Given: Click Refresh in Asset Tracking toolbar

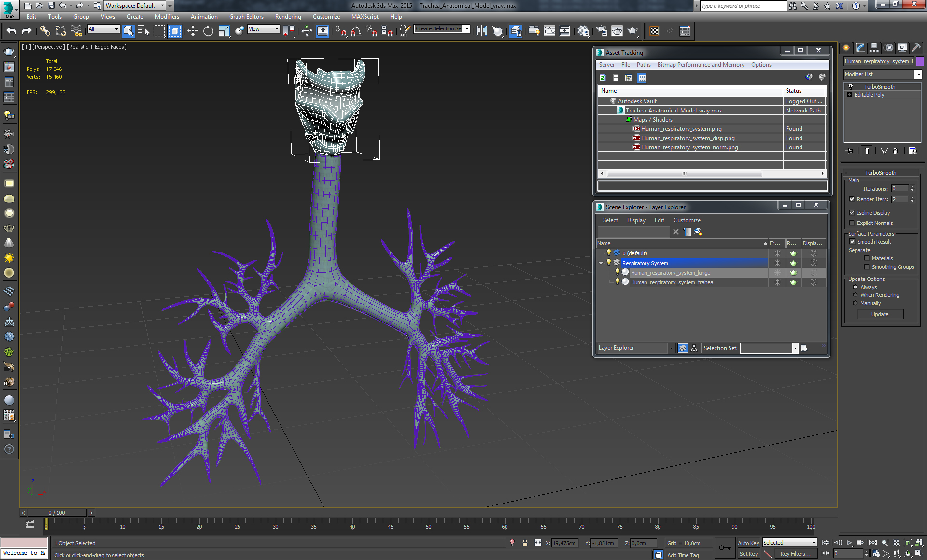Looking at the screenshot, I should (x=603, y=78).
